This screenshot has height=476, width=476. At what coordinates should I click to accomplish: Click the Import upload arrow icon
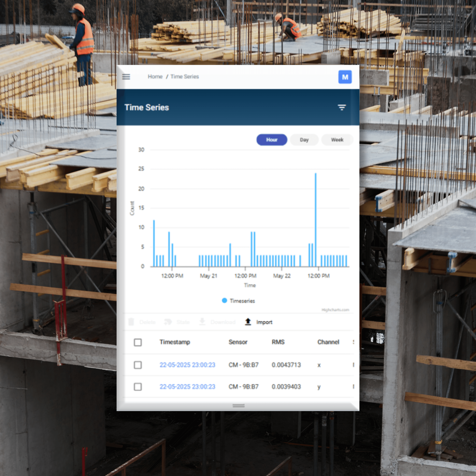(x=248, y=322)
